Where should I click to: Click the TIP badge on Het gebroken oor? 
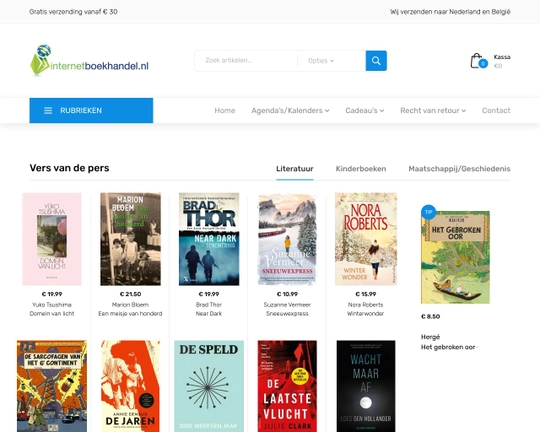coord(428,212)
